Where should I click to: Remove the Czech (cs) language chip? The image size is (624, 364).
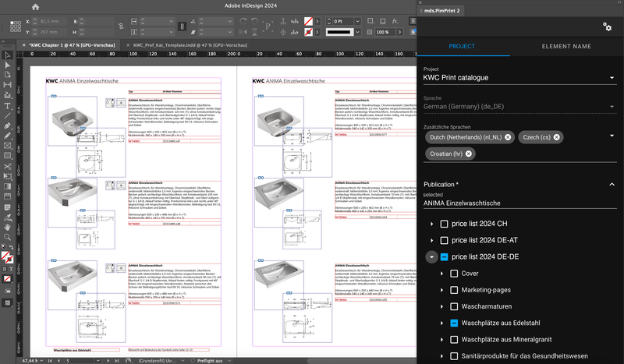coord(556,137)
